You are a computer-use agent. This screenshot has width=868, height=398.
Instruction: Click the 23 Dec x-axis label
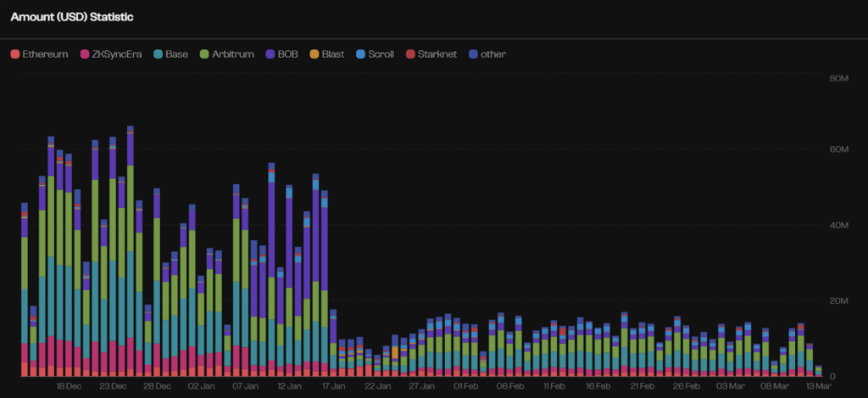coord(113,385)
